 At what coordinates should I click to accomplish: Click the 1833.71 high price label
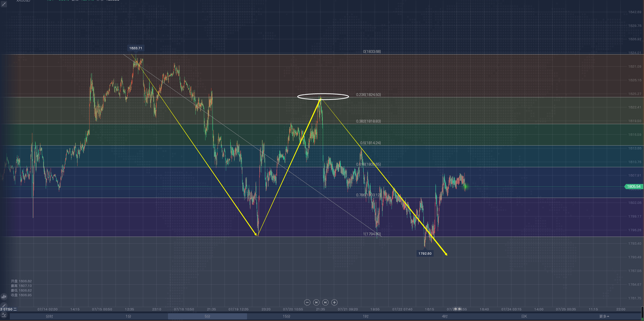click(x=136, y=48)
